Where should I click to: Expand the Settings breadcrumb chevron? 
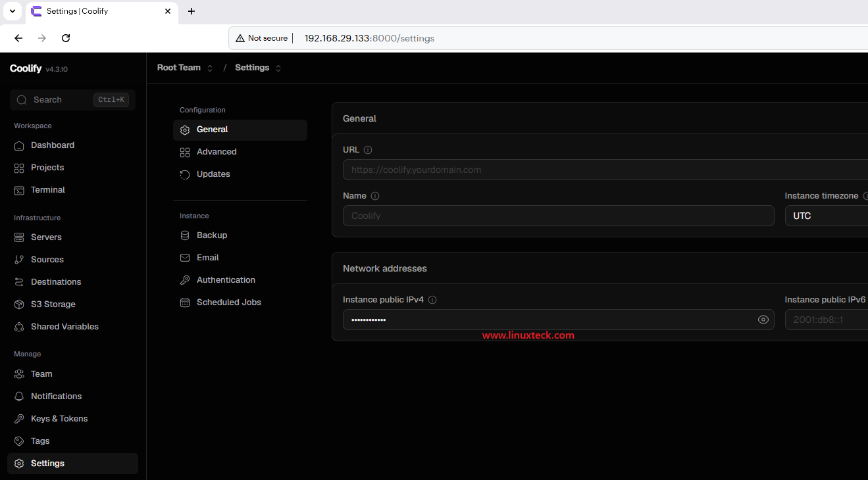click(x=278, y=68)
